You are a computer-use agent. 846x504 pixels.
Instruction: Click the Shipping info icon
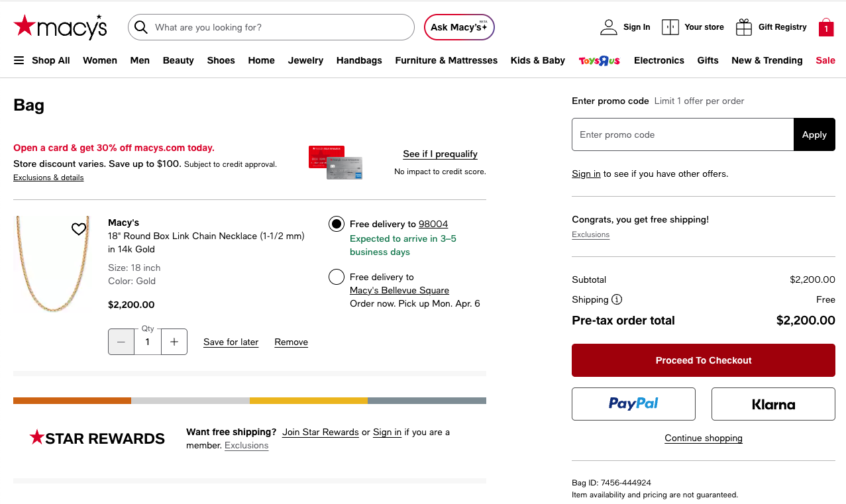pyautogui.click(x=617, y=299)
